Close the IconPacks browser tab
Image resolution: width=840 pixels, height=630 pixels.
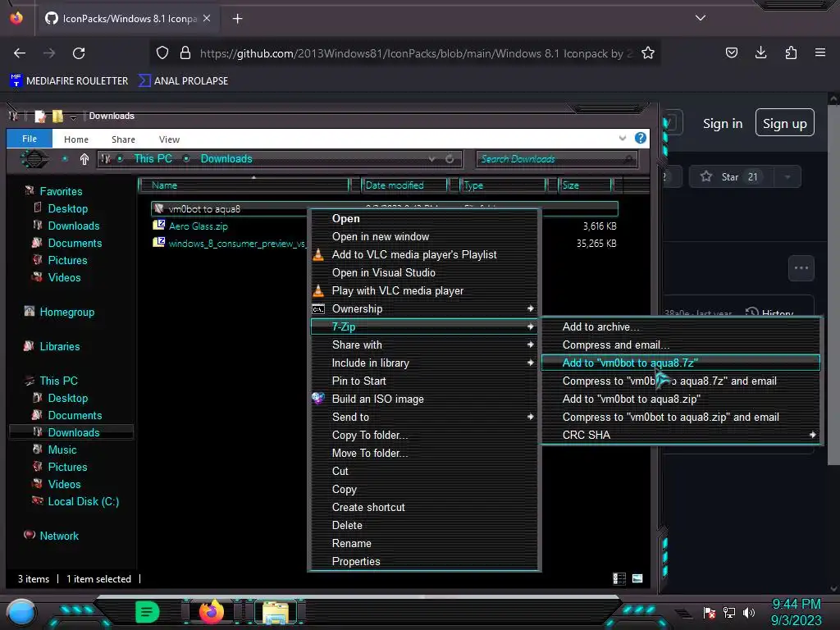click(207, 18)
